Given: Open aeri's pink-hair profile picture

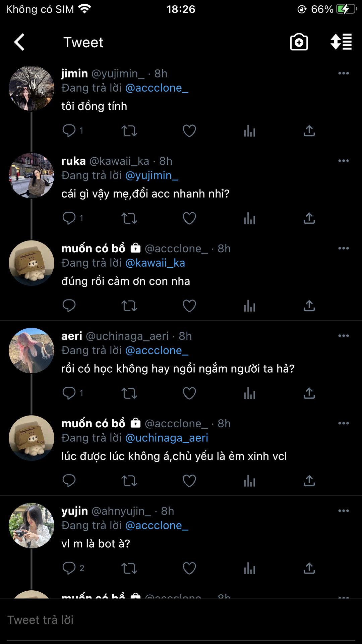Looking at the screenshot, I should pos(32,351).
